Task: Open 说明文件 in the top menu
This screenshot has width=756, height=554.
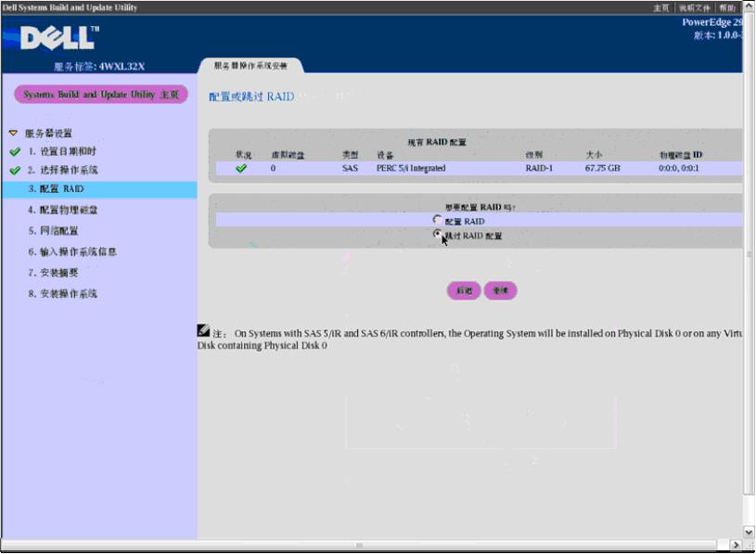Action: coord(694,7)
